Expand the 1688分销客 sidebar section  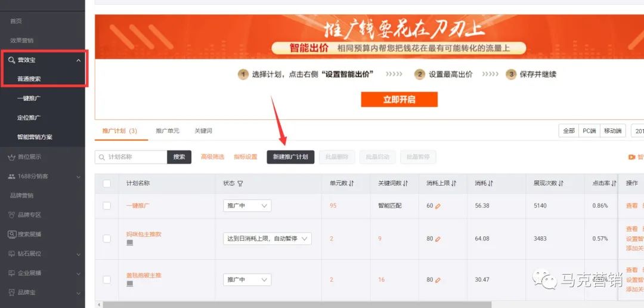point(79,177)
